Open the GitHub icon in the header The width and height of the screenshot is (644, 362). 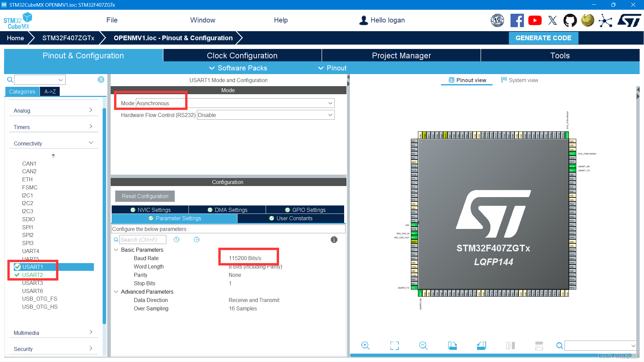point(570,20)
